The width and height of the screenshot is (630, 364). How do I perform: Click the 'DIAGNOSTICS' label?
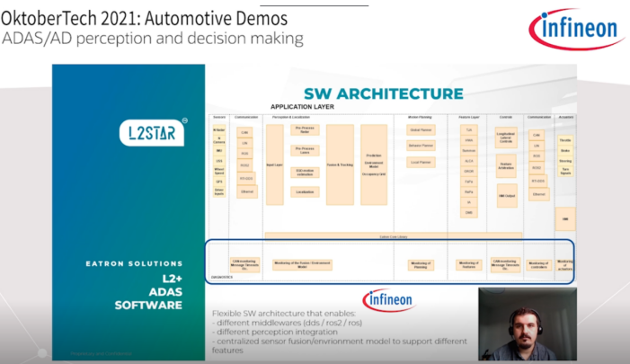coord(222,277)
